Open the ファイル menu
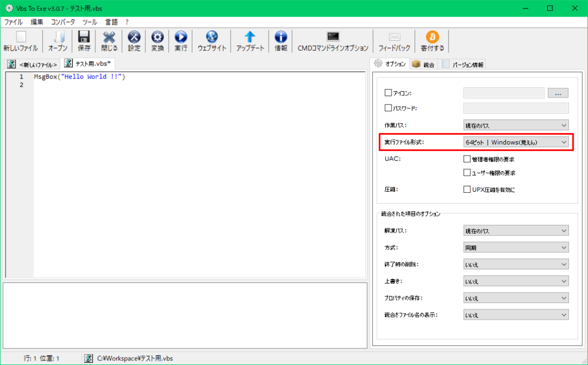This screenshot has width=588, height=365. coord(14,22)
